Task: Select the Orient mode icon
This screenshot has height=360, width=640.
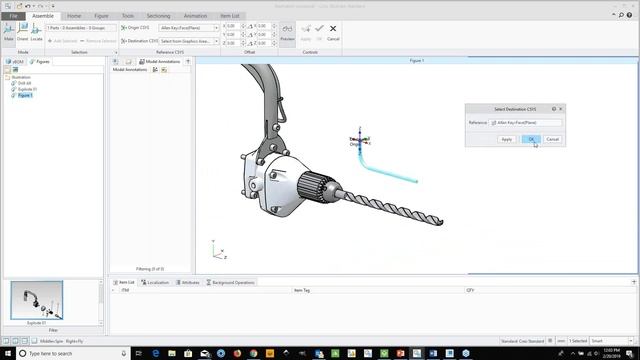Action: point(22,31)
